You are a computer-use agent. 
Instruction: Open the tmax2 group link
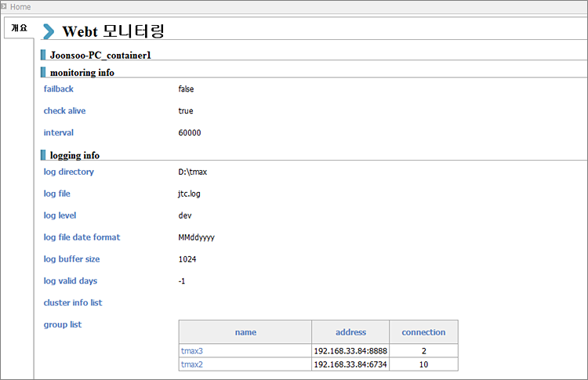click(192, 364)
